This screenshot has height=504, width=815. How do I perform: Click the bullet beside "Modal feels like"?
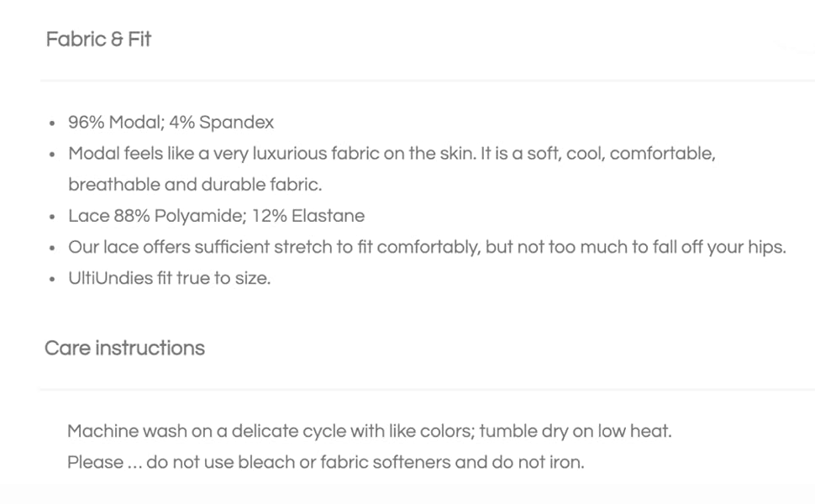[53, 155]
